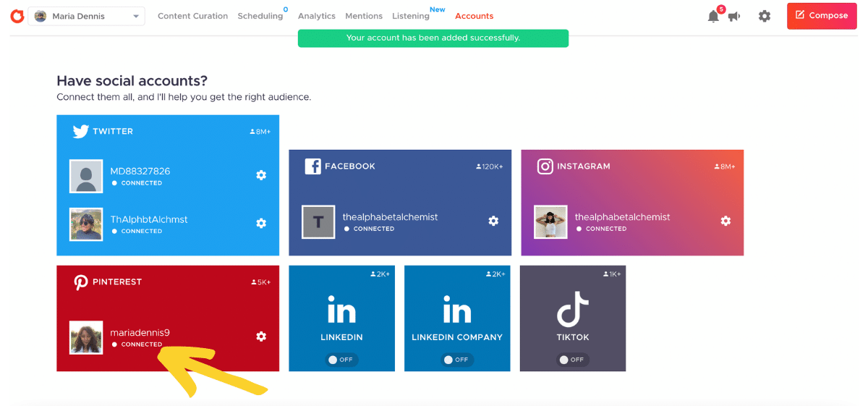Go to the Mentions tab
This screenshot has height=406, width=868.
[x=364, y=16]
